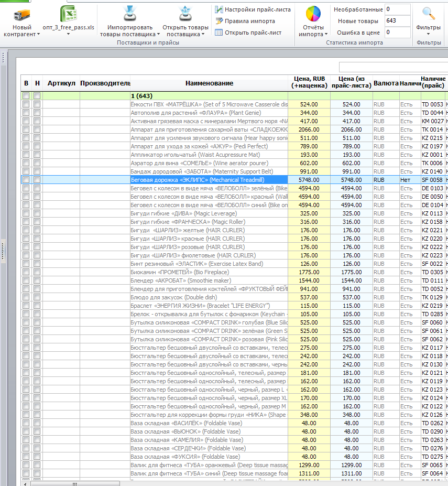448x486 pixels.
Task: Select Блюдо для закусок (Double dish) row
Action: pyautogui.click(x=234, y=297)
